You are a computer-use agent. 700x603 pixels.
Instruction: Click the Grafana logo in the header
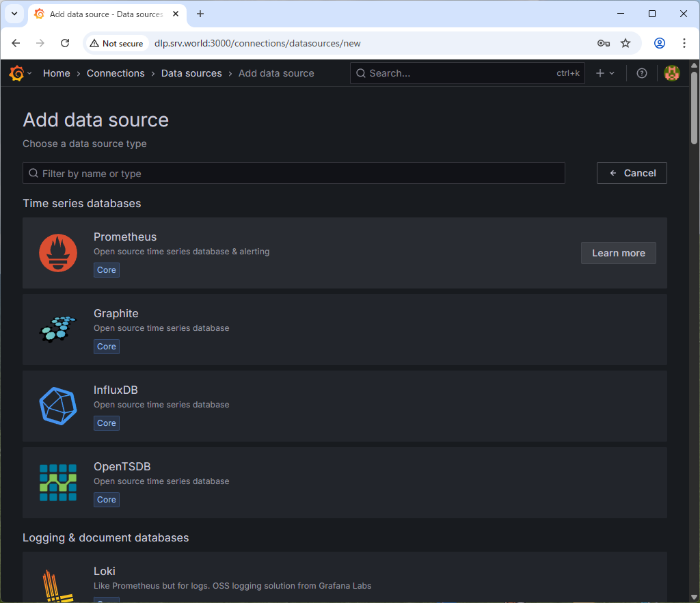[16, 73]
